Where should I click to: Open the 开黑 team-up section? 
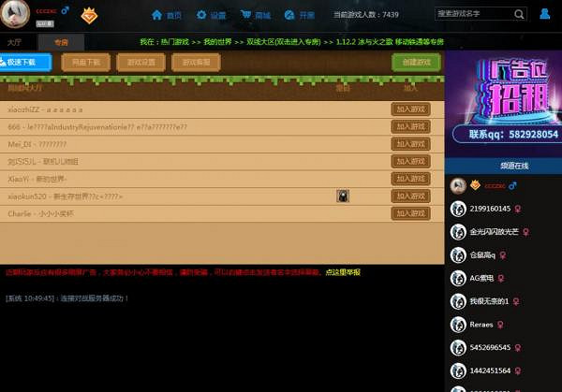click(300, 15)
